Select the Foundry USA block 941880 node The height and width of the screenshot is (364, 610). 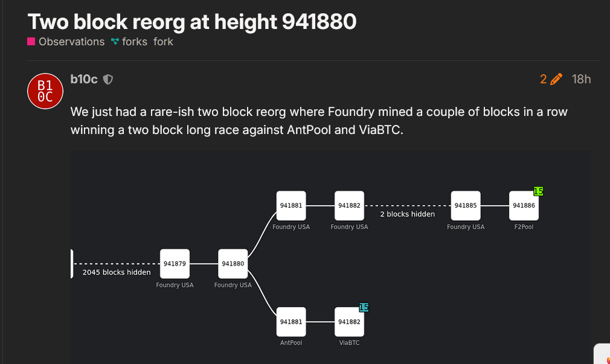coord(233,264)
